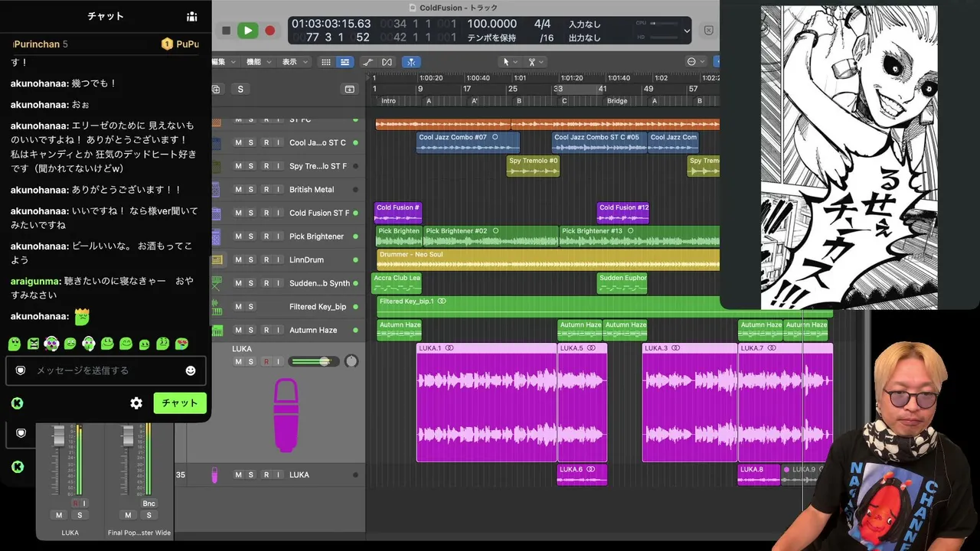The height and width of the screenshot is (551, 980).
Task: Toggle record-enable on large LUKA track
Action: 266,362
